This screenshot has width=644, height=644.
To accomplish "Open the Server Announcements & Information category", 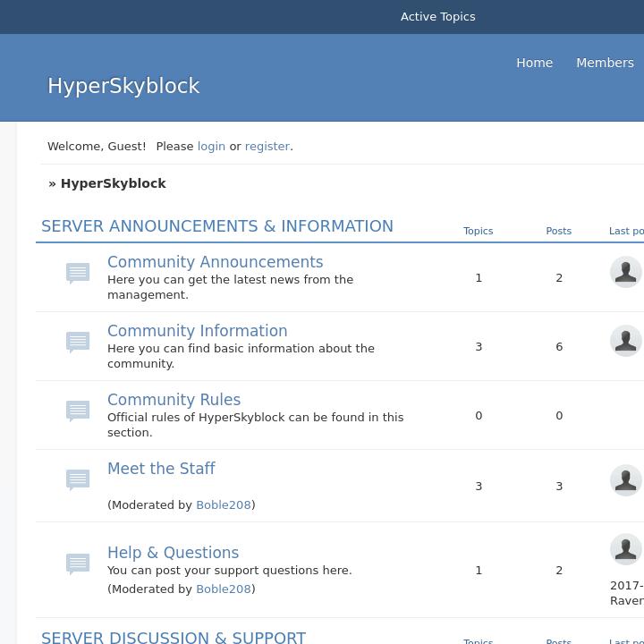I will [x=217, y=226].
